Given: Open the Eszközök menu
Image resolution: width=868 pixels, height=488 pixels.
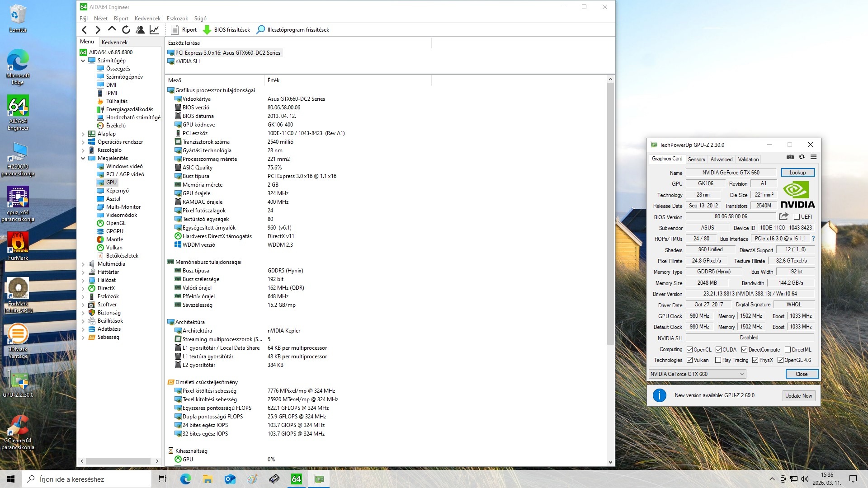Looking at the screenshot, I should 177,19.
